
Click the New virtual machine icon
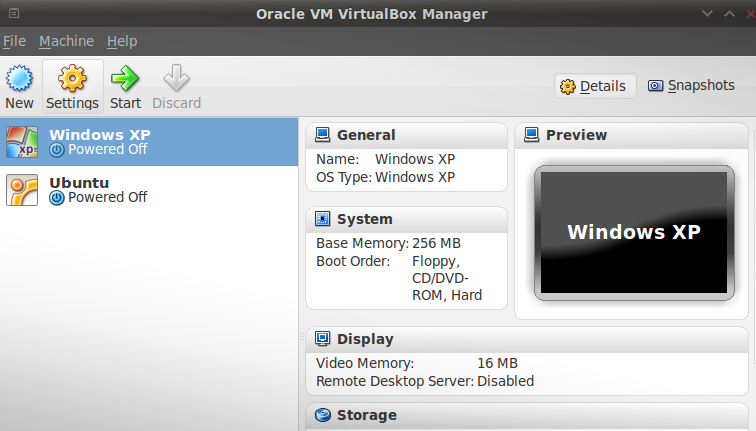click(19, 78)
